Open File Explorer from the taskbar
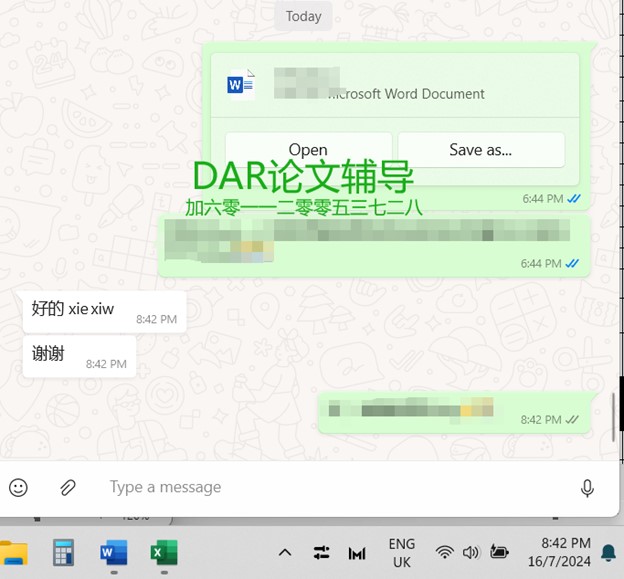 tap(13, 553)
